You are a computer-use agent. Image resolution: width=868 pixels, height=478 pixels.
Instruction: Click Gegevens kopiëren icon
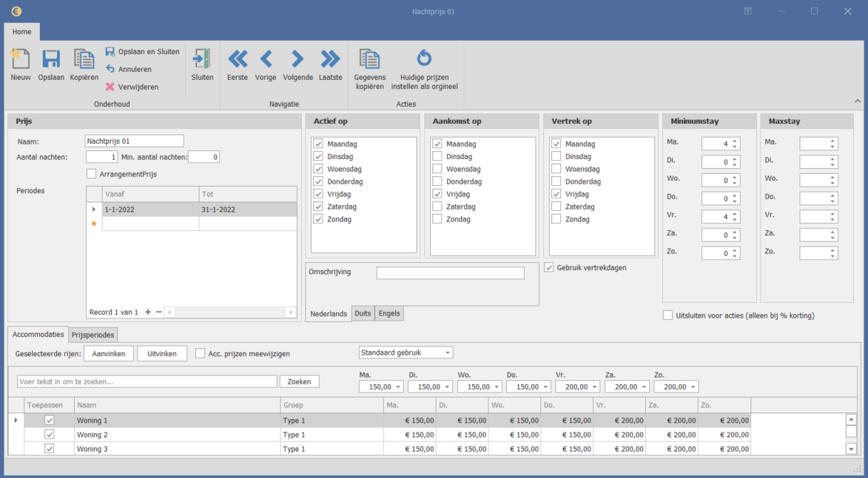pyautogui.click(x=370, y=58)
